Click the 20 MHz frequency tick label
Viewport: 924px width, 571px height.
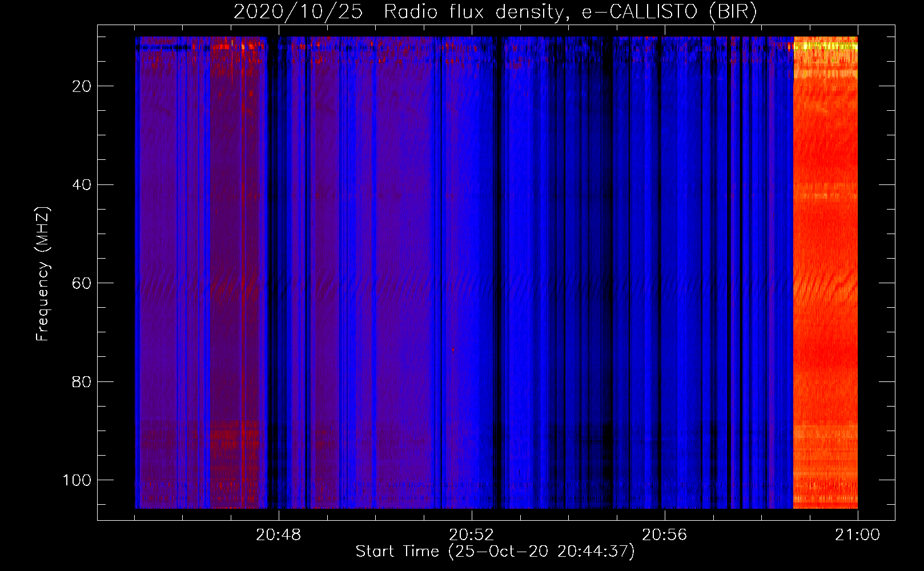82,86
